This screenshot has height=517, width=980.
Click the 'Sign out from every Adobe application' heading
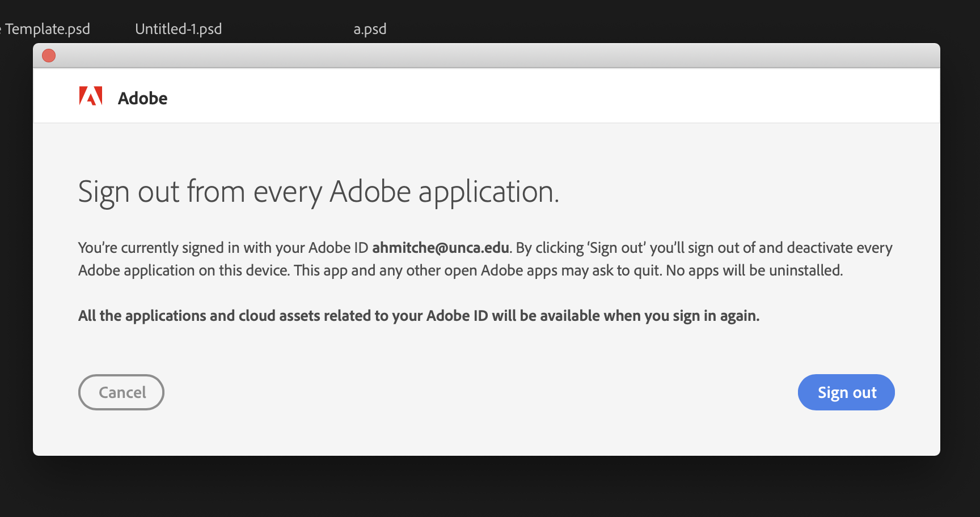point(318,192)
